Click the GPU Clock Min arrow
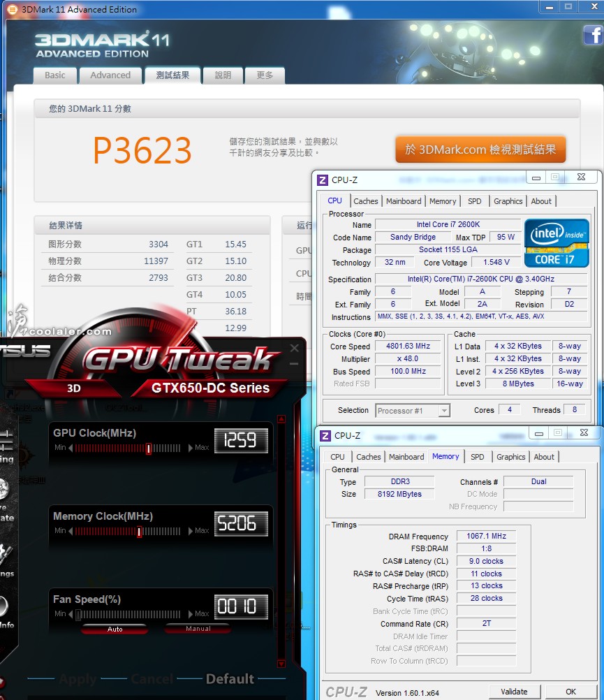Image resolution: width=604 pixels, height=700 pixels. (x=71, y=448)
